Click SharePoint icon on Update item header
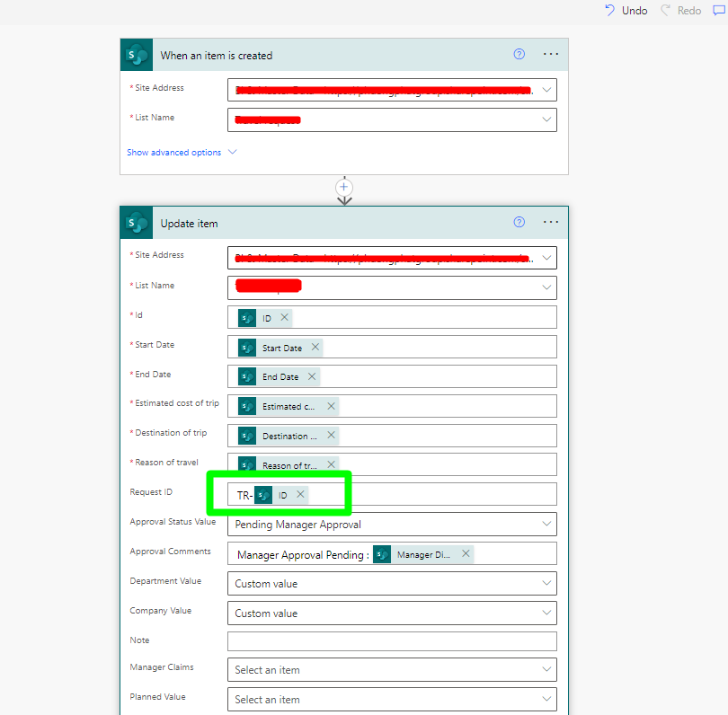The image size is (728, 715). (137, 223)
